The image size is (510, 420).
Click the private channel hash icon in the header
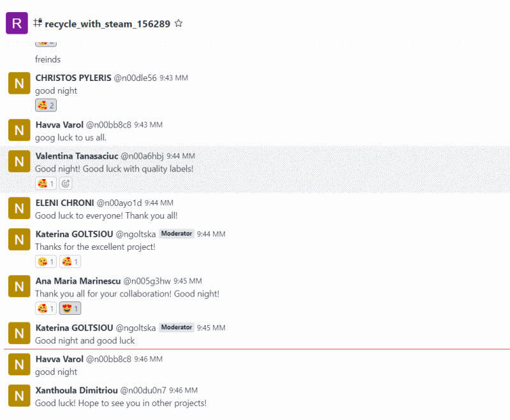(38, 23)
